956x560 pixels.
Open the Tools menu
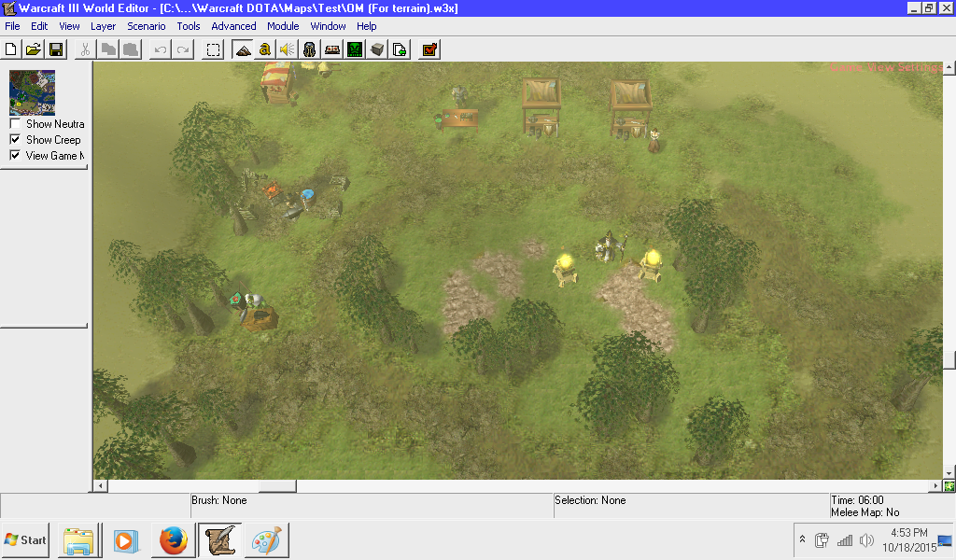189,26
